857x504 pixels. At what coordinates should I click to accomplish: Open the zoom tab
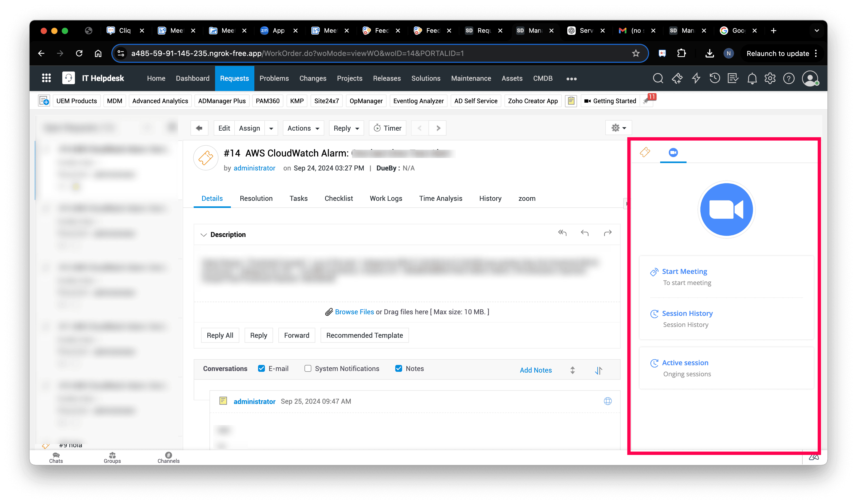tap(527, 198)
